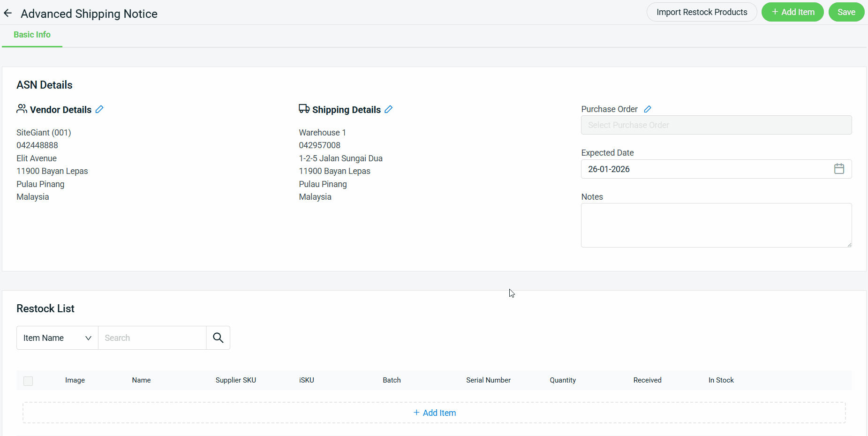The width and height of the screenshot is (868, 436).
Task: Switch to the Basic Info tab
Action: tap(32, 35)
